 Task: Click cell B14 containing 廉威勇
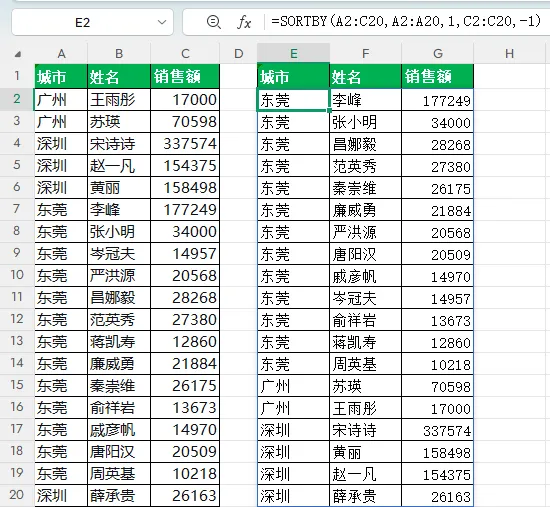[119, 363]
